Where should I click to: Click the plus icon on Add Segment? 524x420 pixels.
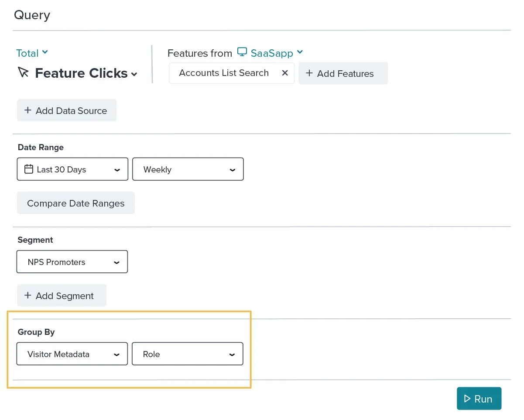click(x=27, y=296)
